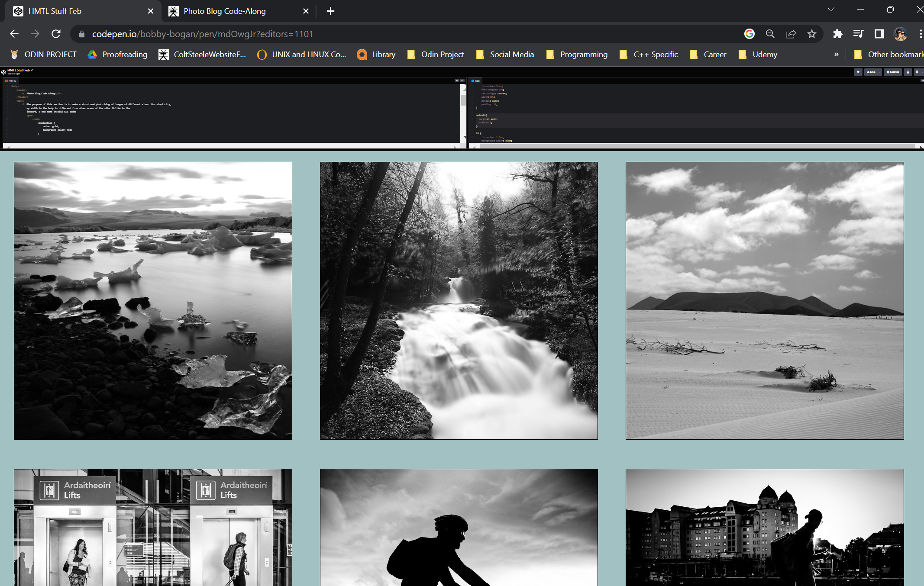Screen dimensions: 924x586
Task: Open the HTML editor dropdown chevron
Action: [462, 80]
